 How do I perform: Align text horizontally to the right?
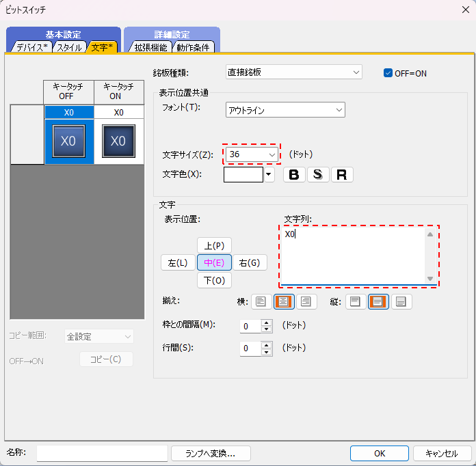click(x=306, y=301)
